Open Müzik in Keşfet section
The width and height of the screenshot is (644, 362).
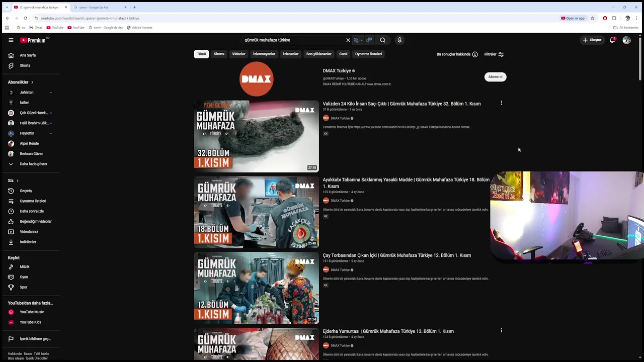25,266
